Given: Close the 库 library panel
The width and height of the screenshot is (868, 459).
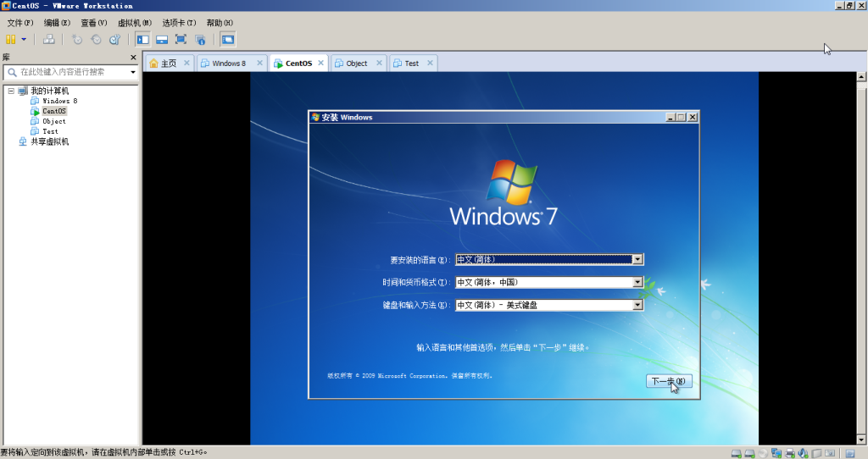Looking at the screenshot, I should [x=133, y=58].
